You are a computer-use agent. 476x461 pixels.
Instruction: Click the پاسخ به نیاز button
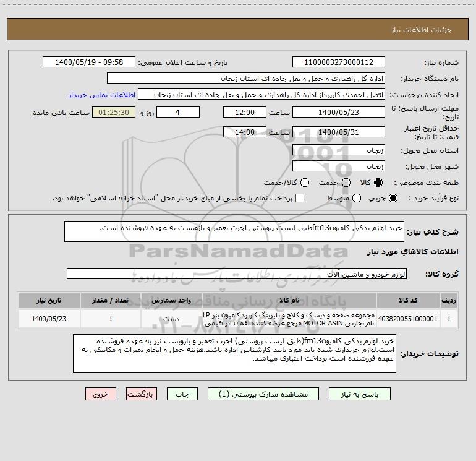pyautogui.click(x=359, y=394)
